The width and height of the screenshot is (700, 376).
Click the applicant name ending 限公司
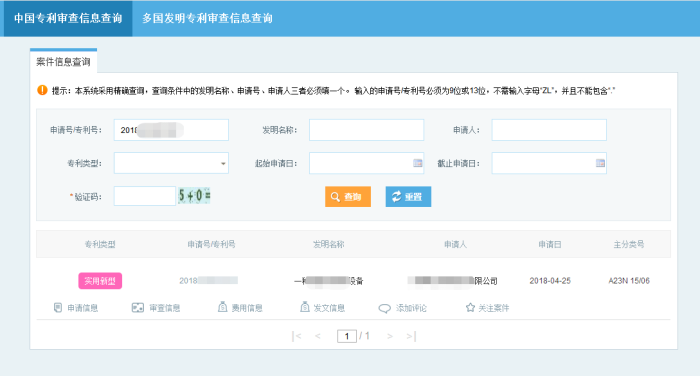pos(452,280)
